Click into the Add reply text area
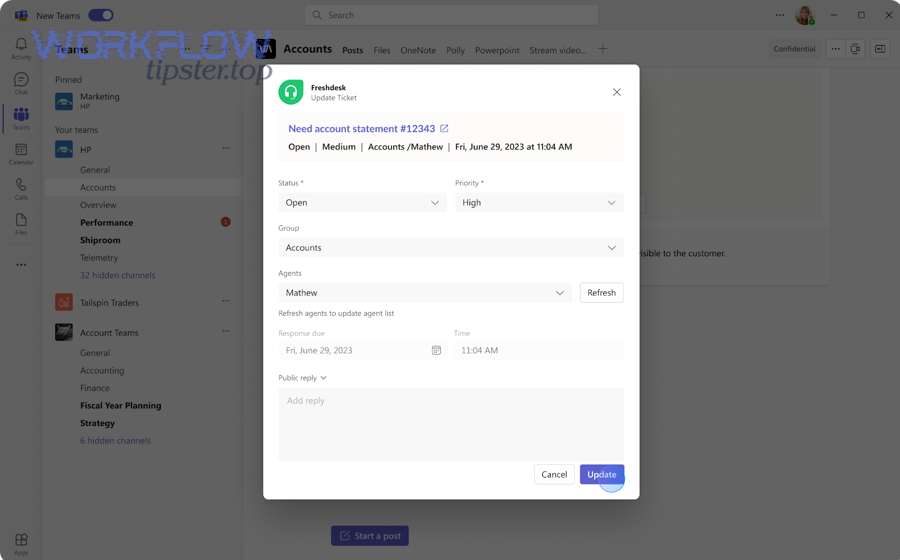Viewport: 900px width, 560px height. coord(450,425)
